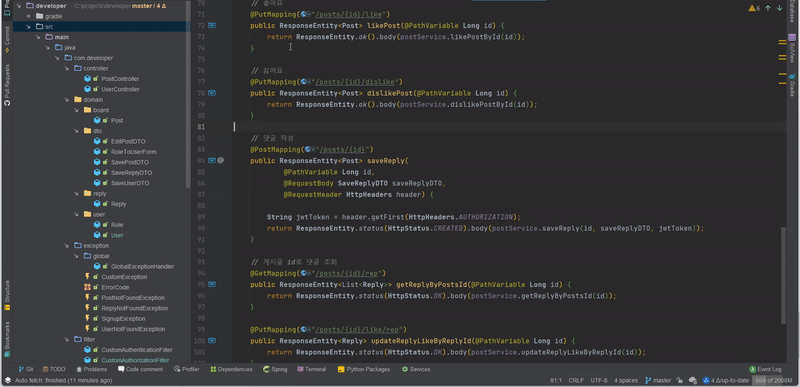Collapse the dto package
The image size is (800, 387).
(77, 131)
